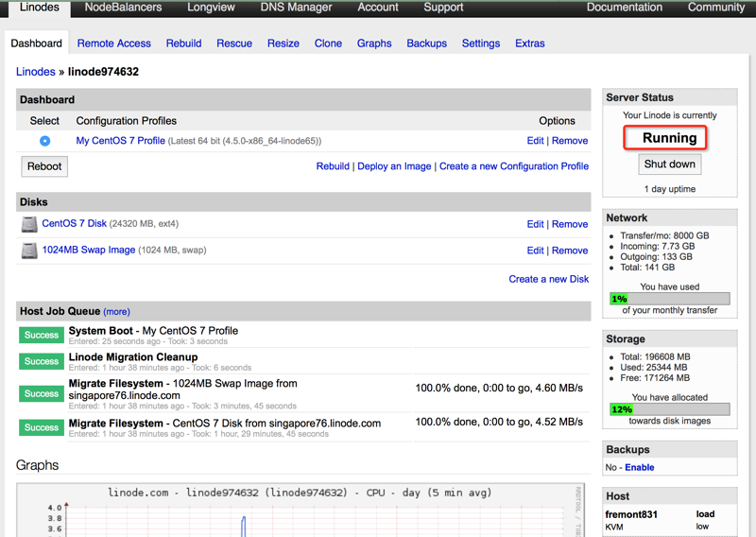Click the '1 day uptime' text
The image size is (756, 537).
670,189
